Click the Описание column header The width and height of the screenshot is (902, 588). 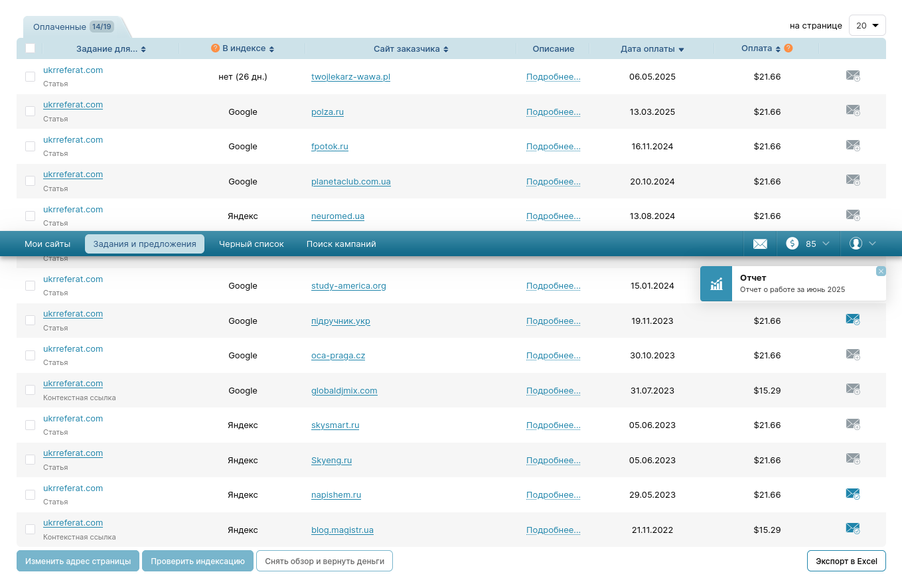point(554,49)
